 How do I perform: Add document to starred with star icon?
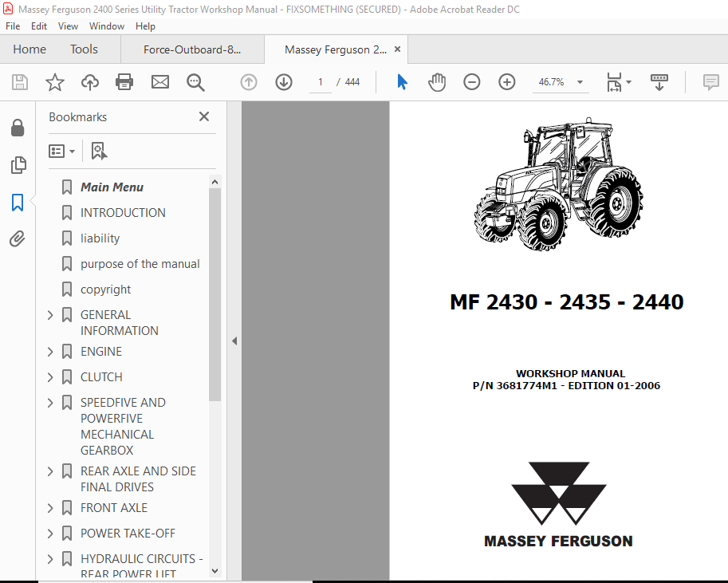coord(55,82)
